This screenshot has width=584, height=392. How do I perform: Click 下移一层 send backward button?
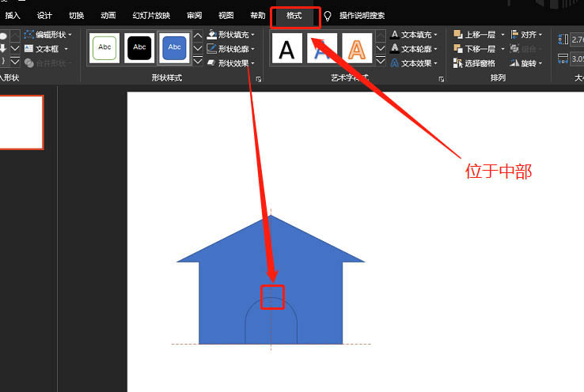pos(475,49)
